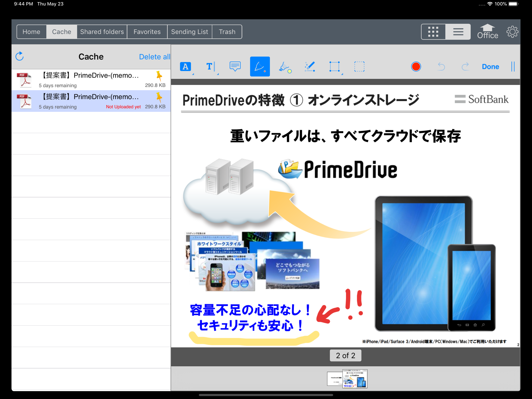Open page 2 thumbnail
The height and width of the screenshot is (399, 532).
click(355, 379)
